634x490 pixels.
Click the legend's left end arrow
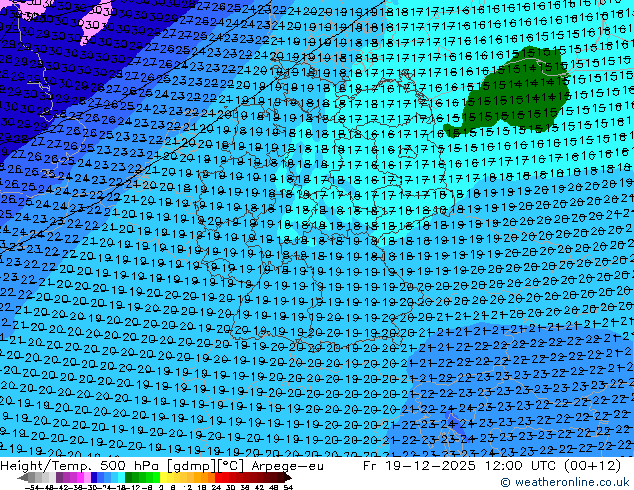(22, 478)
